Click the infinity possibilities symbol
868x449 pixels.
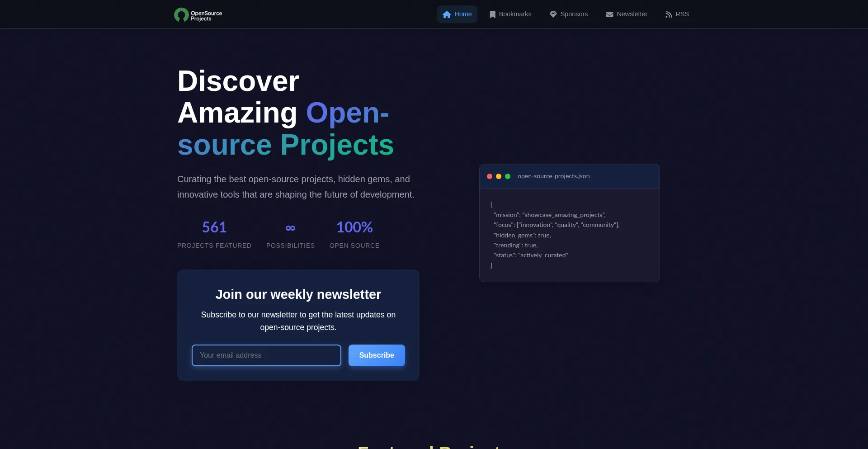tap(290, 227)
